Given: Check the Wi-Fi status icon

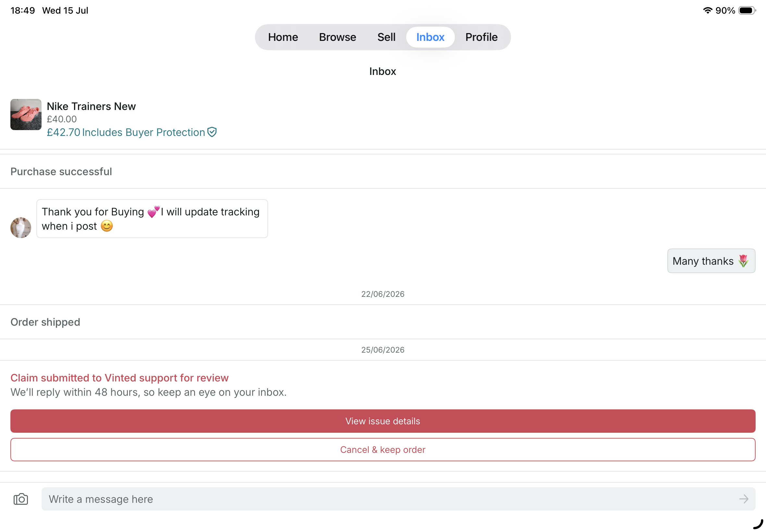Looking at the screenshot, I should coord(707,10).
